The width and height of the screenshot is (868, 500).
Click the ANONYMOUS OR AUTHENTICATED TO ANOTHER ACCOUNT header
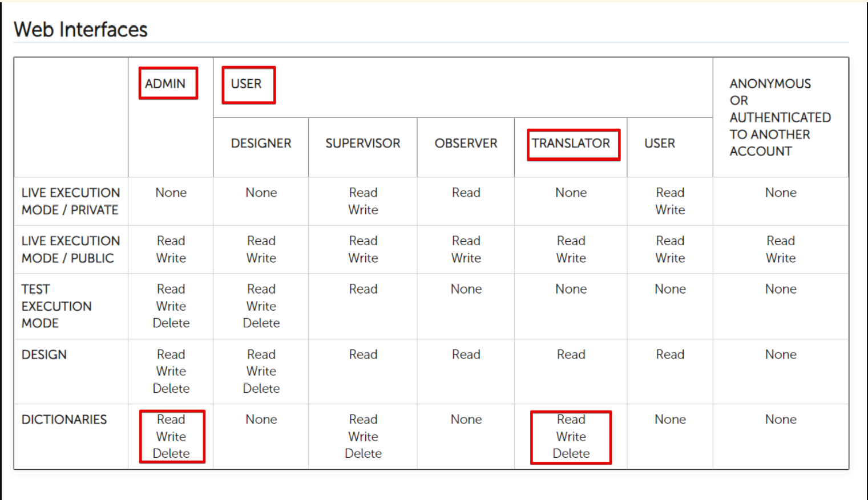(780, 117)
